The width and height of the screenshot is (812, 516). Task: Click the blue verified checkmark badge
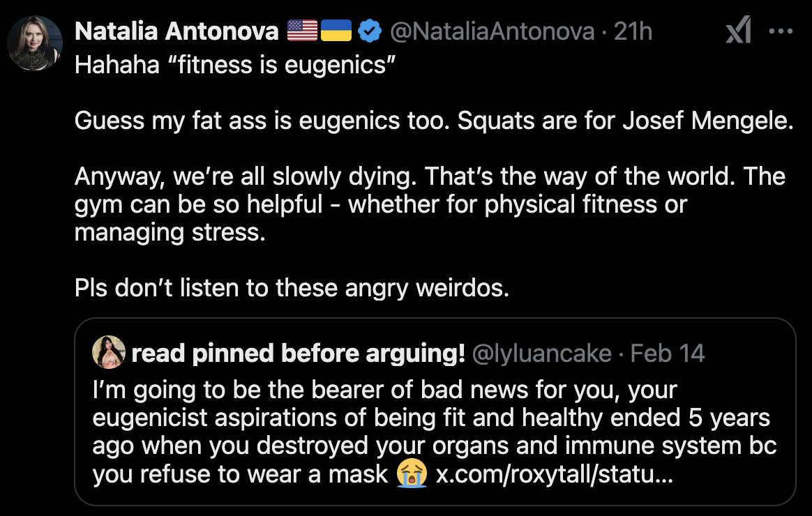pyautogui.click(x=369, y=31)
